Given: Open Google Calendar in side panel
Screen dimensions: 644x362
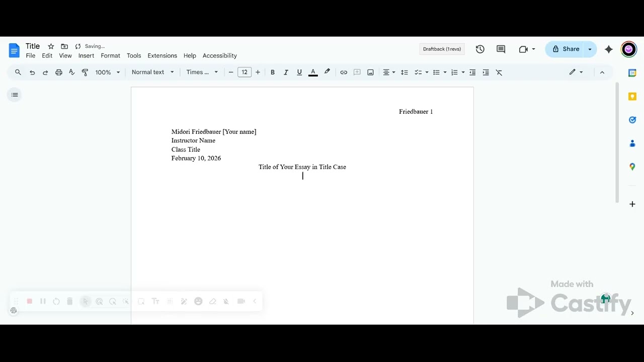Looking at the screenshot, I should 632,73.
